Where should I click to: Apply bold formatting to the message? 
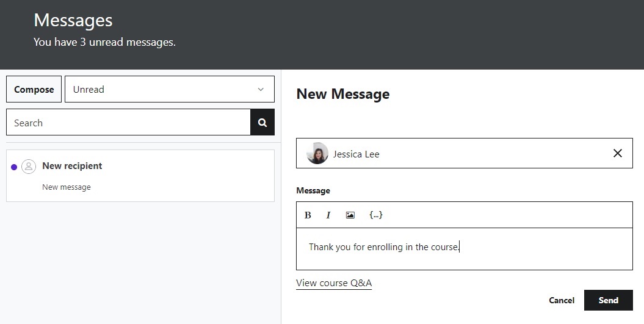click(x=308, y=215)
